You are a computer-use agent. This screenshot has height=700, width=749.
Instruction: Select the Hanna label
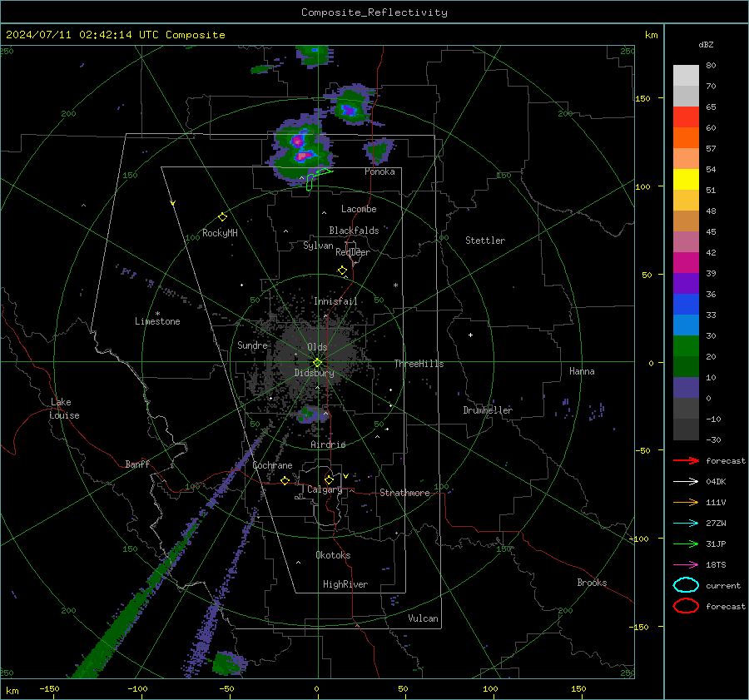click(582, 371)
